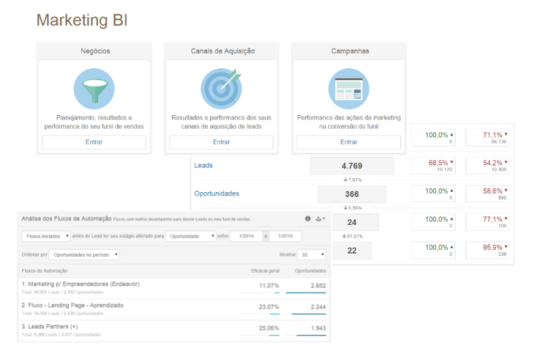Click the 2.244 opportunities value
Image resolution: width=535 pixels, height=362 pixels.
[x=318, y=307]
